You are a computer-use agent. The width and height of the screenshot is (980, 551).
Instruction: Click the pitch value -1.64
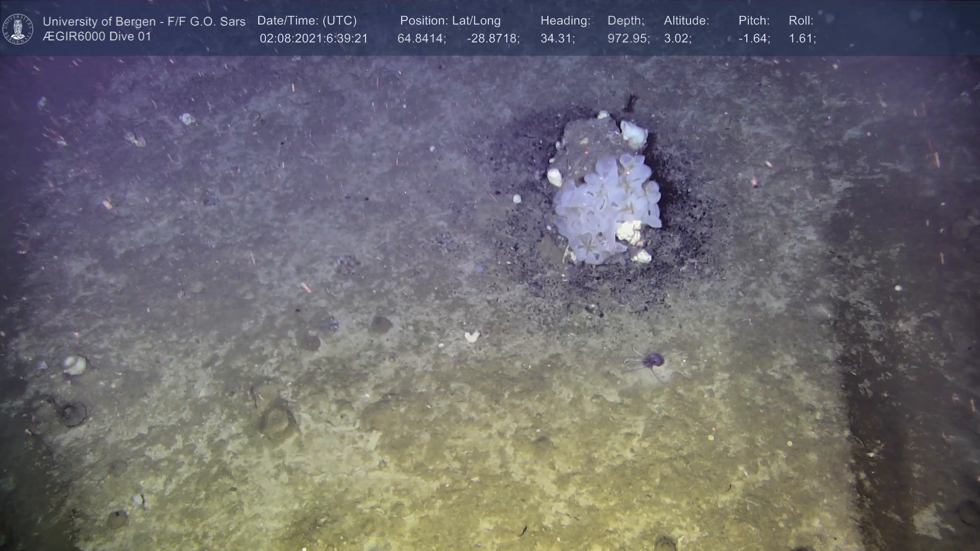point(754,39)
